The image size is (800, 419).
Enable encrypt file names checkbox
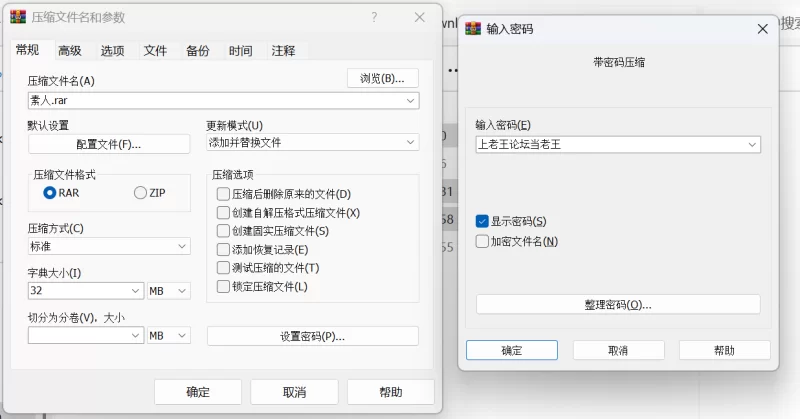coord(482,241)
